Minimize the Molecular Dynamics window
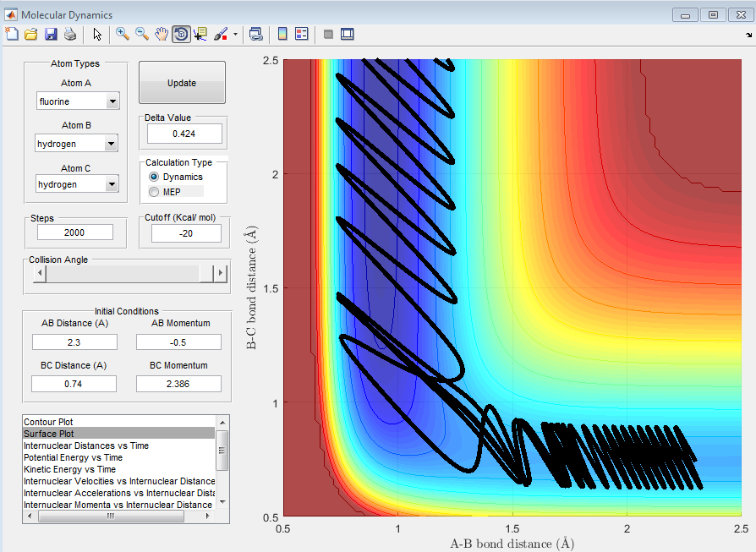This screenshot has height=552, width=756. coord(685,15)
